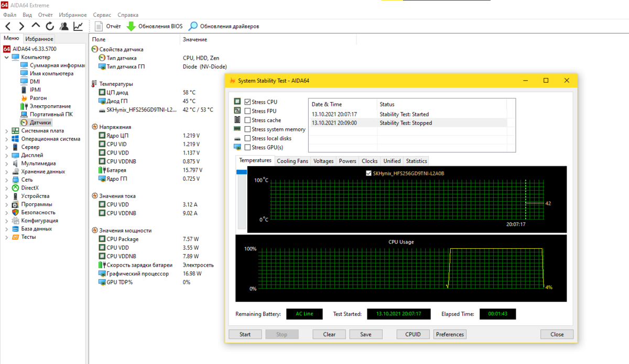Go forward with the right arrow toolbar icon
629x364 pixels.
[x=21, y=26]
